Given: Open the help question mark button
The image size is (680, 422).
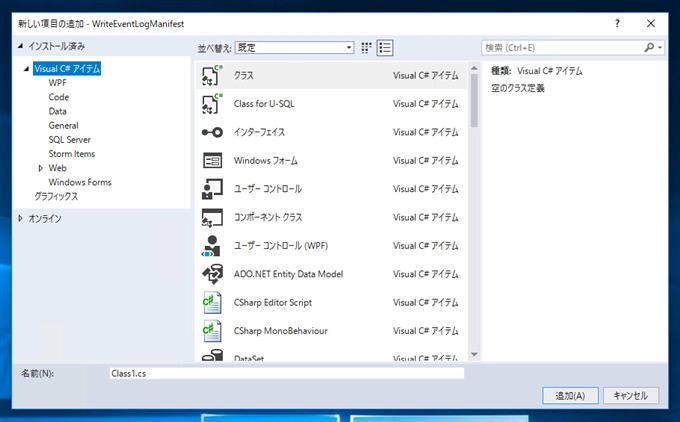Looking at the screenshot, I should [617, 23].
